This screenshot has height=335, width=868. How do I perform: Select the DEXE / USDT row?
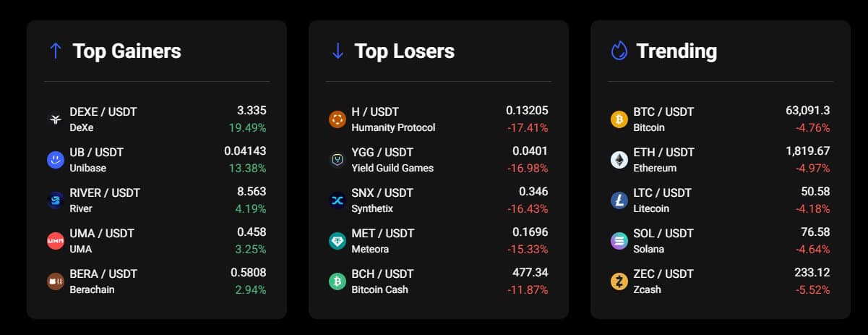(x=157, y=119)
